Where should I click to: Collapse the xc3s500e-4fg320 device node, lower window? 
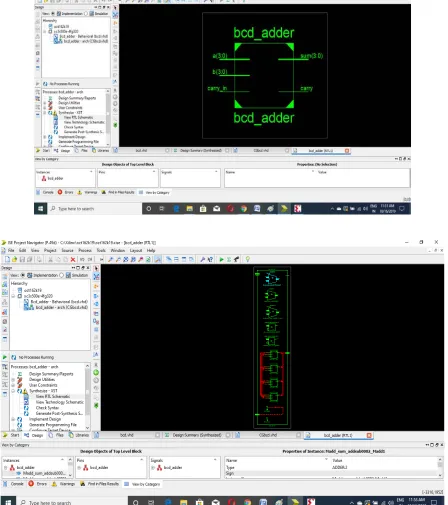(x=13, y=296)
